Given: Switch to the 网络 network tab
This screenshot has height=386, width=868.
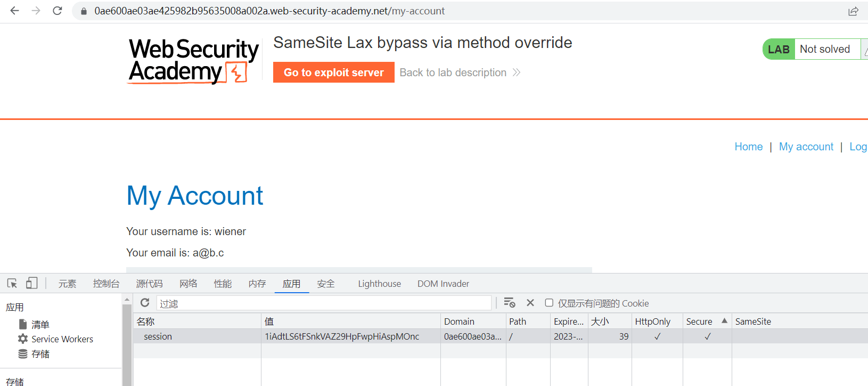Looking at the screenshot, I should coord(188,284).
